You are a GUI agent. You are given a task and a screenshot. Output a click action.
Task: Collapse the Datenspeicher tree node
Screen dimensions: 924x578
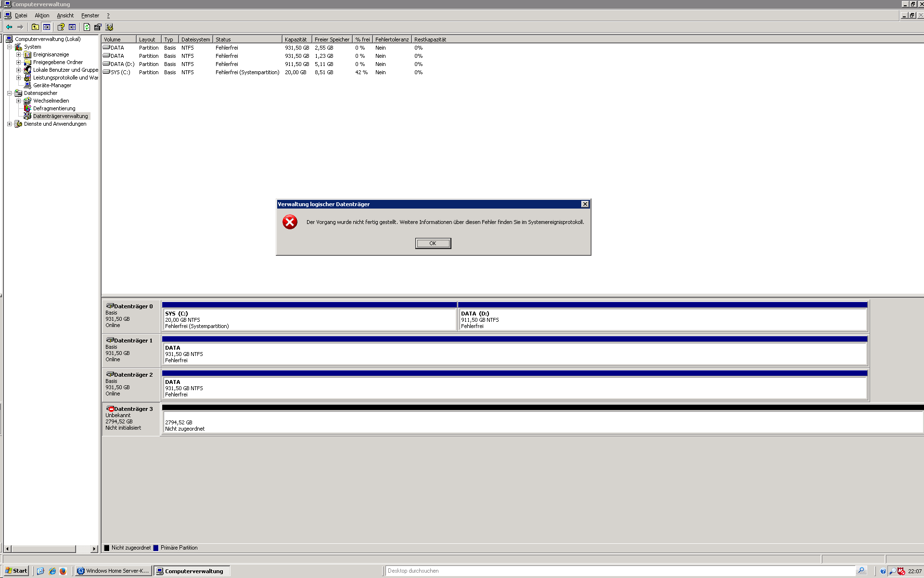(x=9, y=93)
